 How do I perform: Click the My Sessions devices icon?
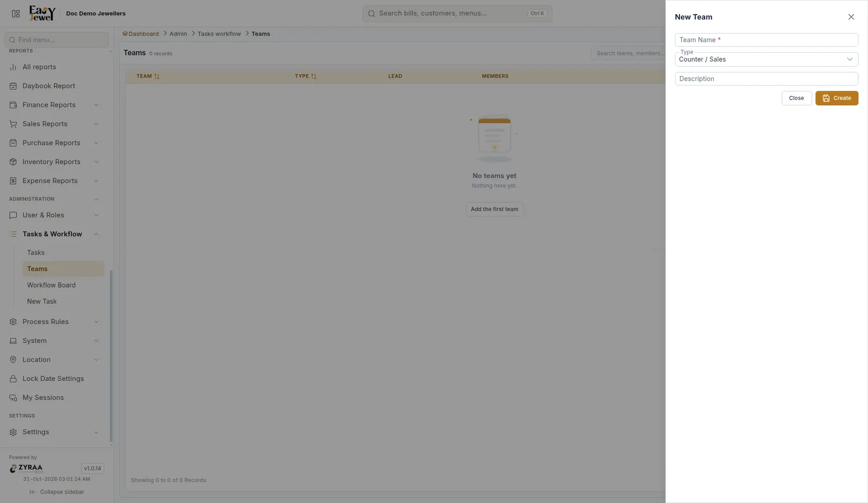(x=13, y=398)
